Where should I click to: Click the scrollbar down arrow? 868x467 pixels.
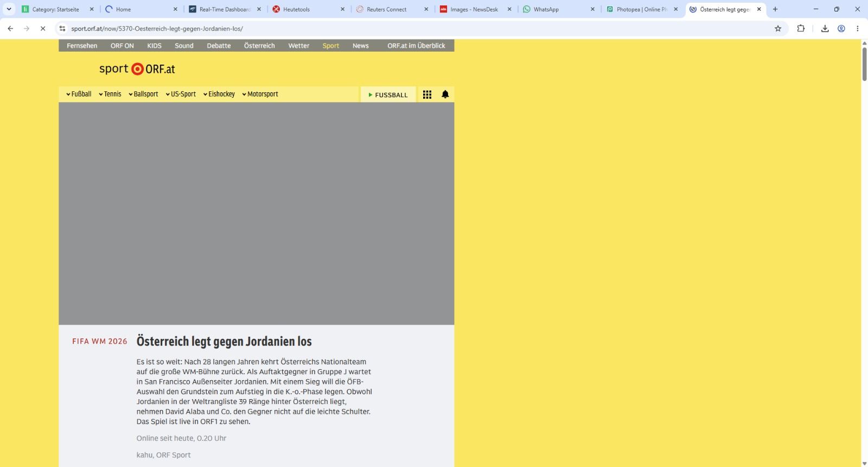click(x=864, y=463)
